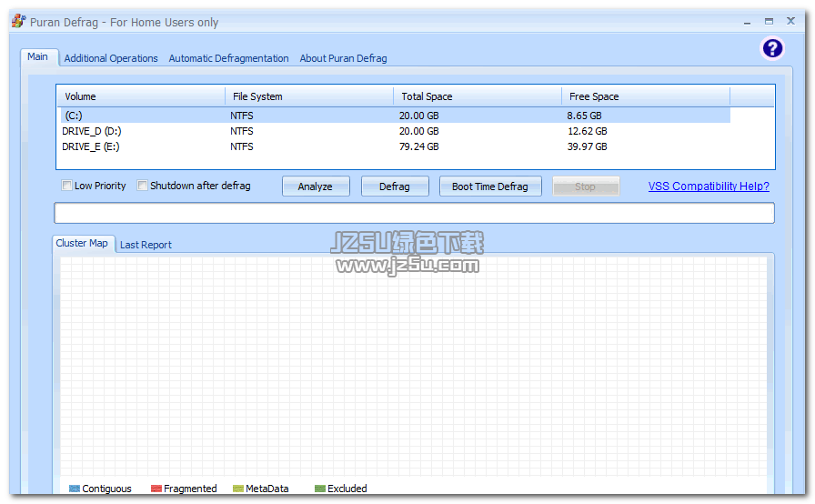Select the Cluster Map tab
This screenshot has width=815, height=504.
click(x=82, y=243)
